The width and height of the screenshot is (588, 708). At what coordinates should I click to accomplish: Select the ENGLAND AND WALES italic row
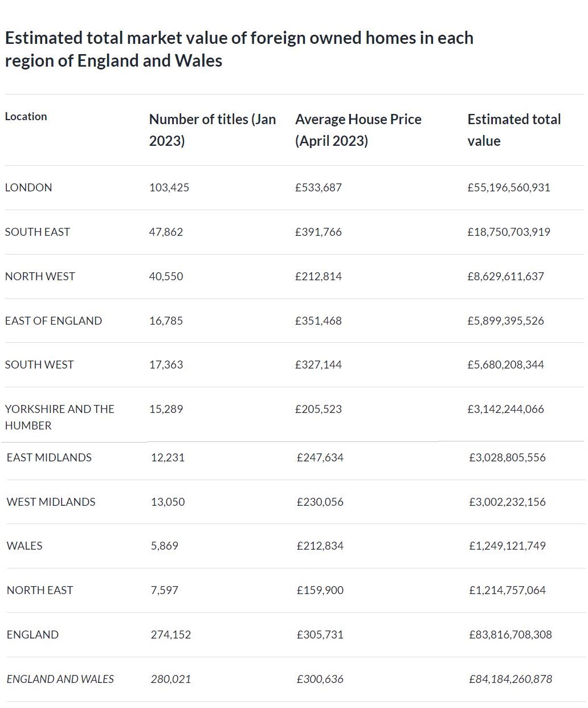295,679
